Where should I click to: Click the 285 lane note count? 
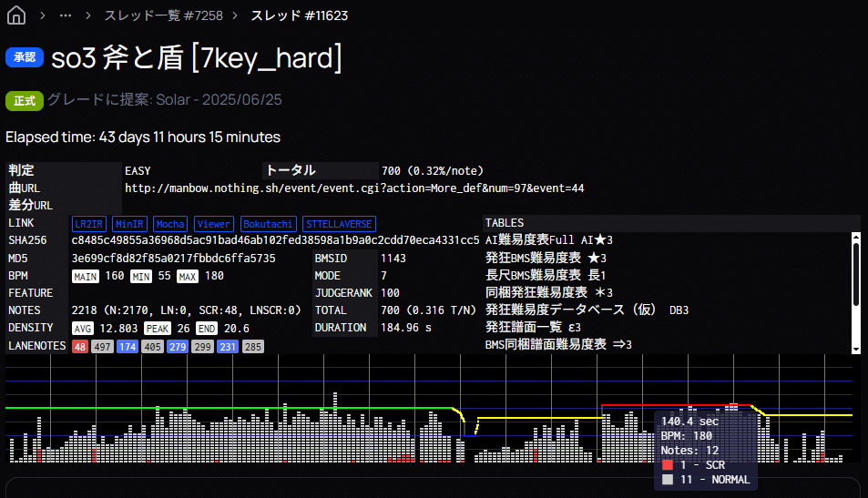253,347
